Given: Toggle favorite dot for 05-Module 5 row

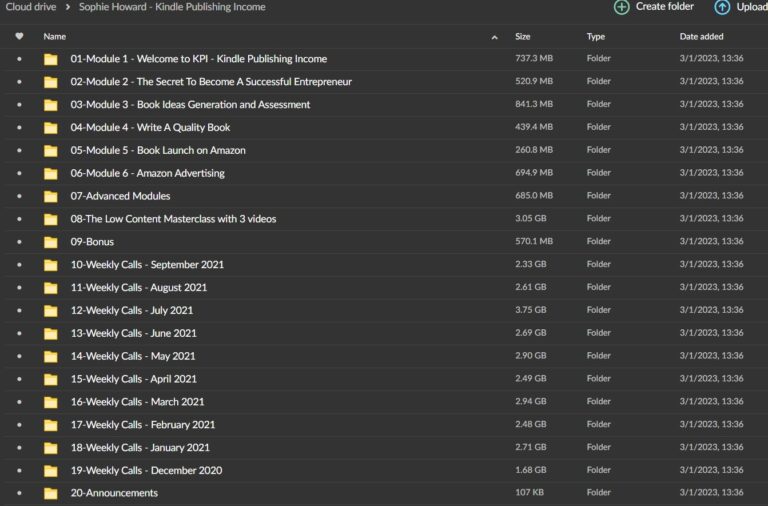Looking at the screenshot, I should (19, 150).
